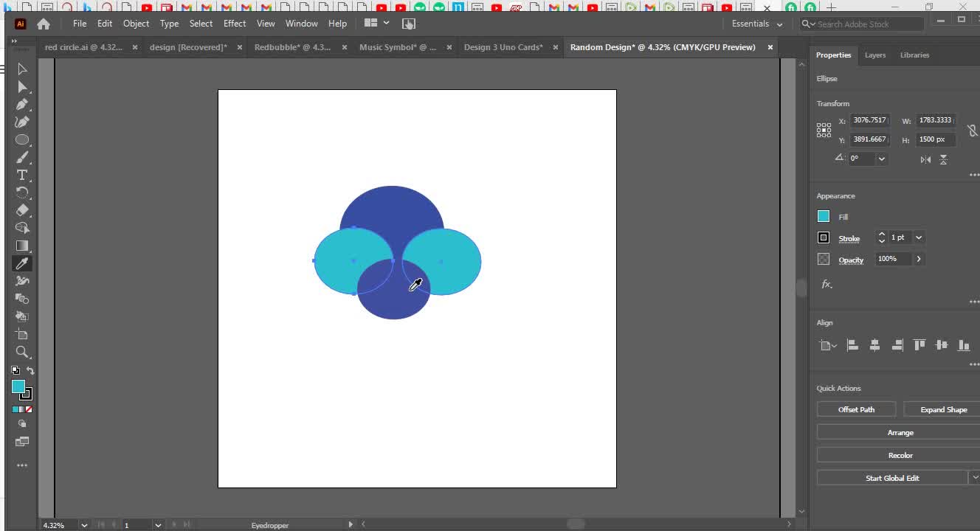Viewport: 980px width, 531px height.
Task: Open the zoom level dropdown
Action: (83, 525)
